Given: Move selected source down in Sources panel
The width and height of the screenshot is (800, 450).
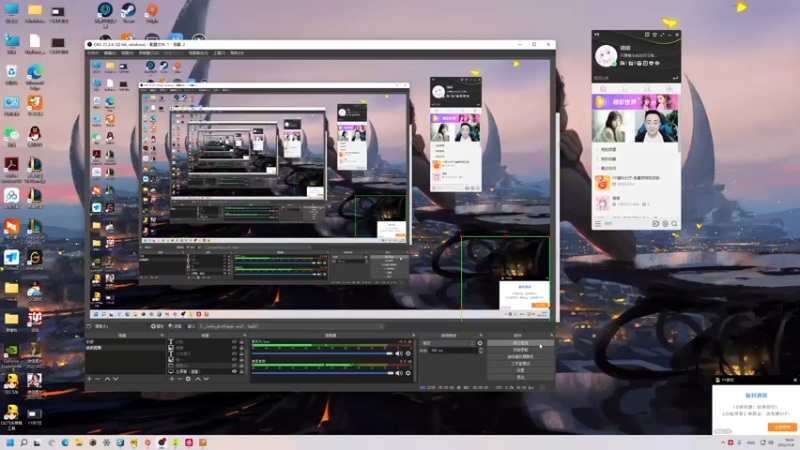Looking at the screenshot, I should click(206, 379).
